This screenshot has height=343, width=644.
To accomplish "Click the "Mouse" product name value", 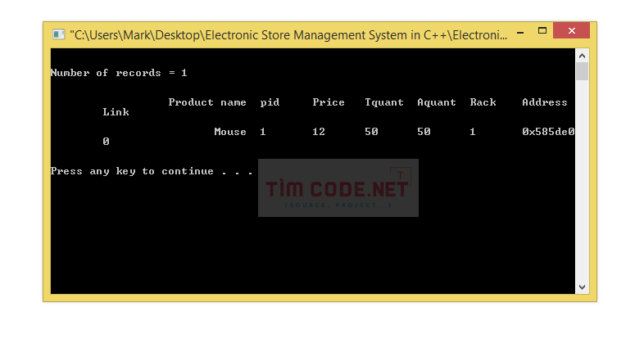I will tap(230, 132).
